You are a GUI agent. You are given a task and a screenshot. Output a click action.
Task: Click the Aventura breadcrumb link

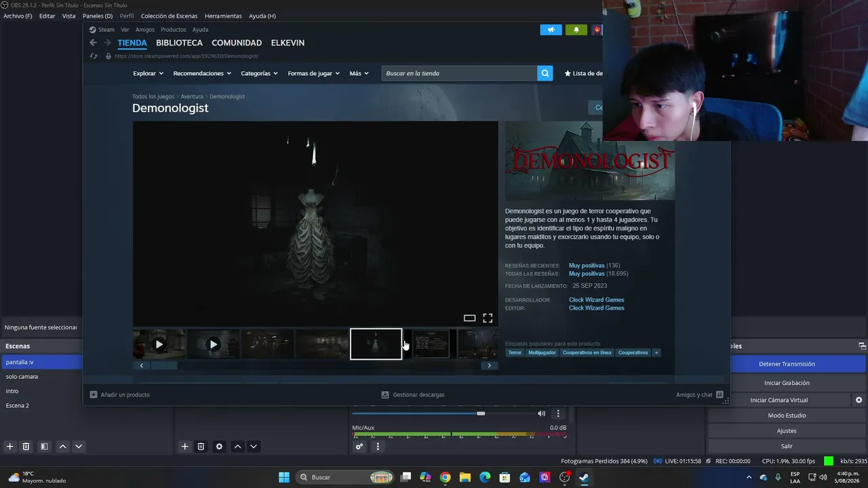point(192,96)
